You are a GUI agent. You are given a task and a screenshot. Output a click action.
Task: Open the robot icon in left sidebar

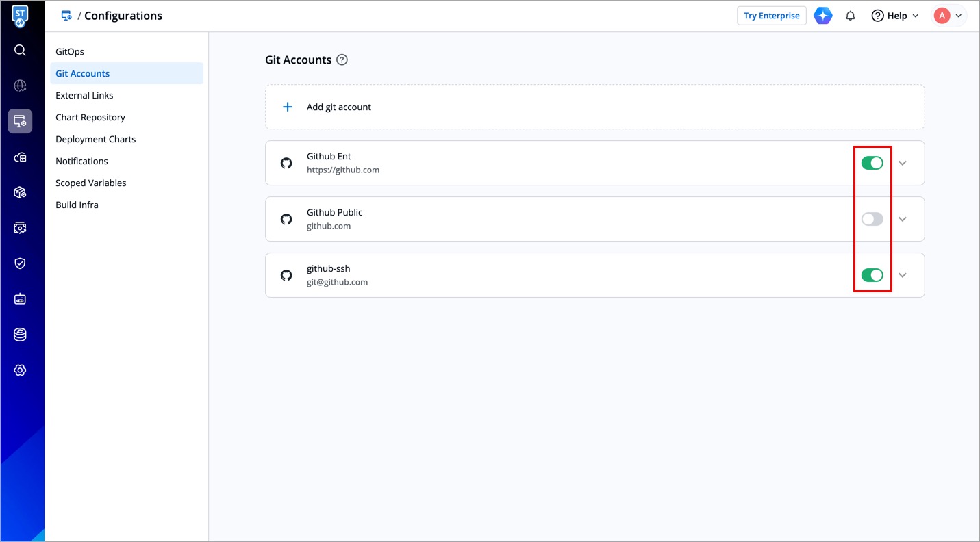(20, 299)
